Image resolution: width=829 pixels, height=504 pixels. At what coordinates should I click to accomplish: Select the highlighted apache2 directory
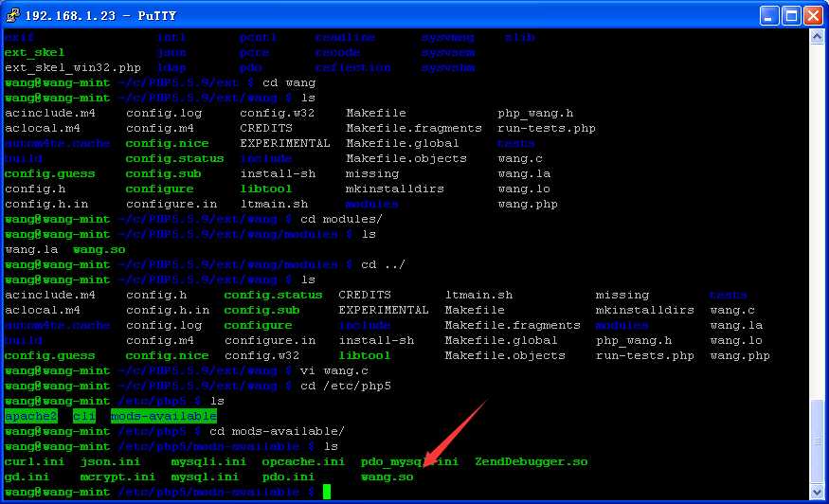(30, 416)
